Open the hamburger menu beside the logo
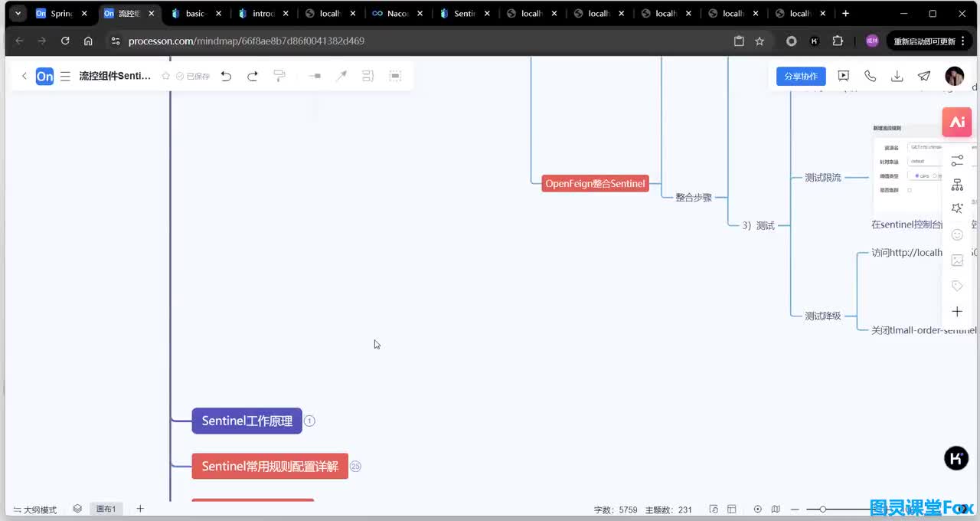Screen dimensions: 980x521 pyautogui.click(x=65, y=76)
